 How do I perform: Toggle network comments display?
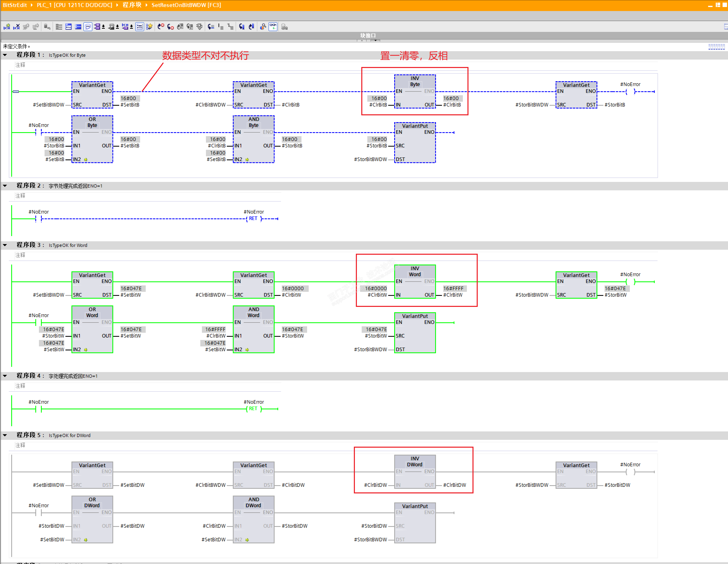(x=140, y=27)
